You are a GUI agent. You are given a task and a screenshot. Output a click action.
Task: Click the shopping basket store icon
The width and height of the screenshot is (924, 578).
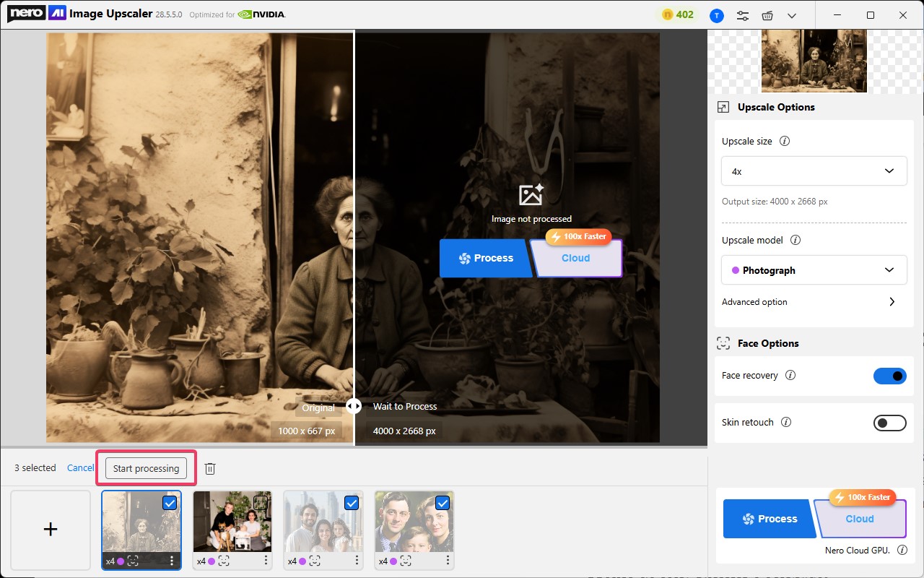[x=767, y=15]
